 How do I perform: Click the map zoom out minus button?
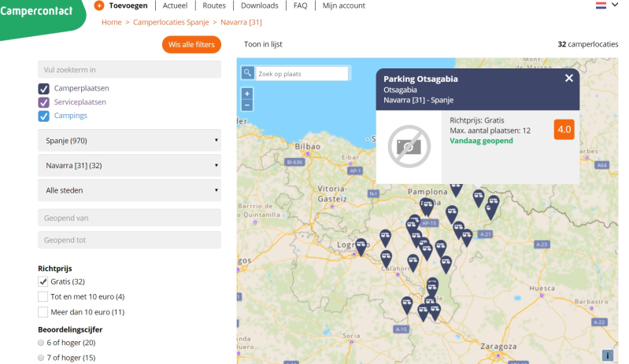(247, 105)
